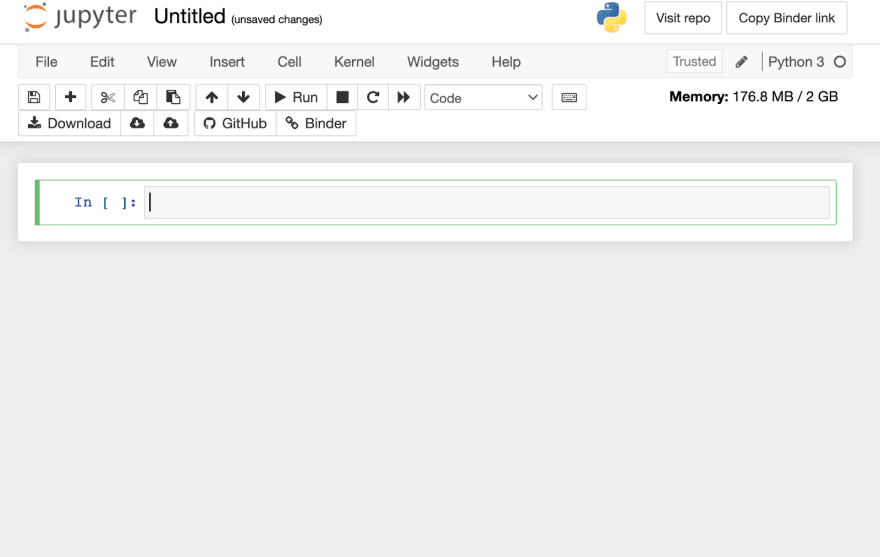Open the Cell menu

(x=289, y=62)
